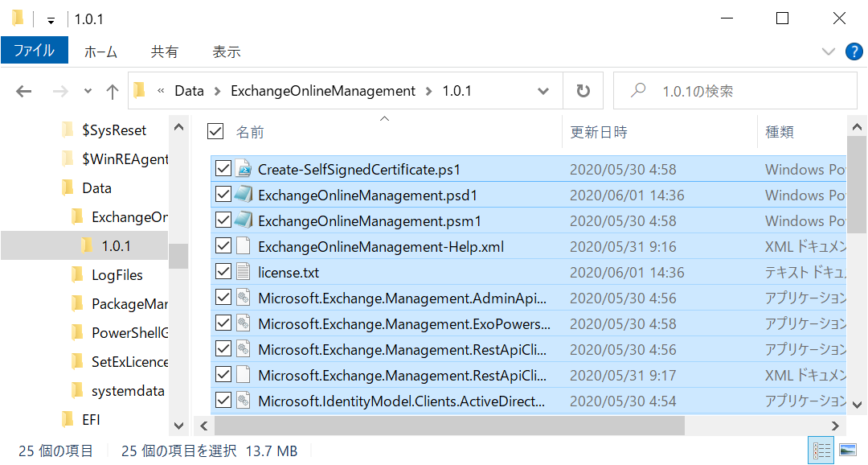Click Data in the breadcrumb path
868x465 pixels.
[190, 91]
